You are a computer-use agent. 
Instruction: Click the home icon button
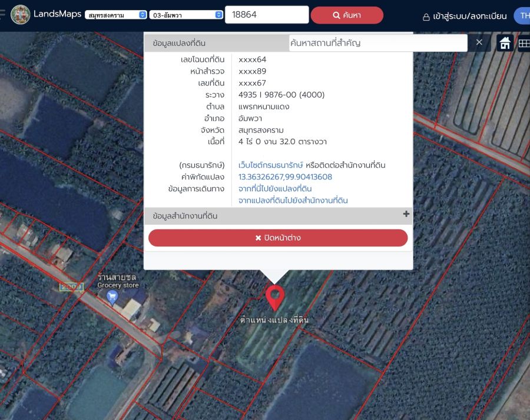[x=505, y=43]
